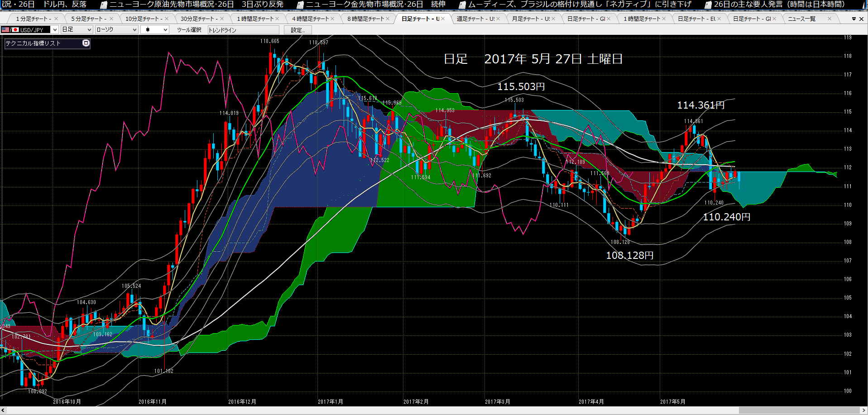Click newspaper icon beside ニューヨーク金先物 headline
Screen dimensions: 868x415
coord(300,5)
